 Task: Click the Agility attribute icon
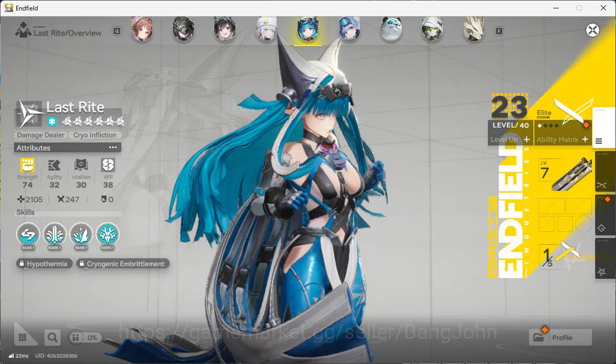coord(54,165)
